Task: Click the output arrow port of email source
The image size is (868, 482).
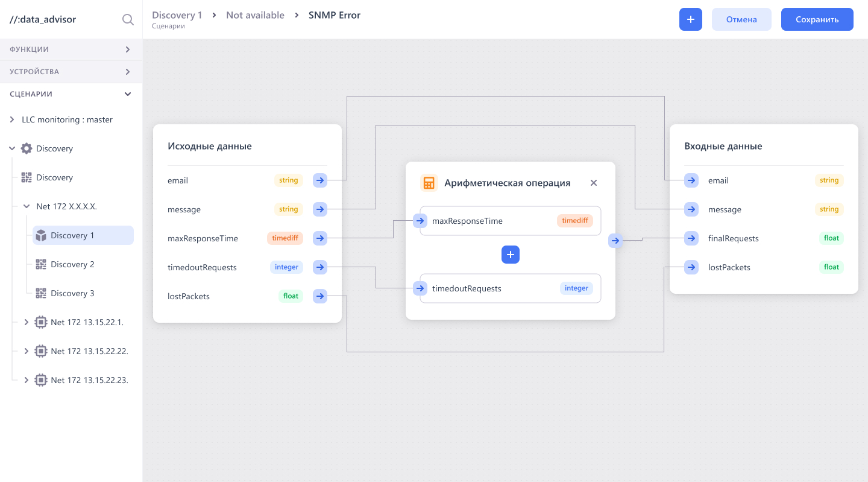Action: (320, 180)
